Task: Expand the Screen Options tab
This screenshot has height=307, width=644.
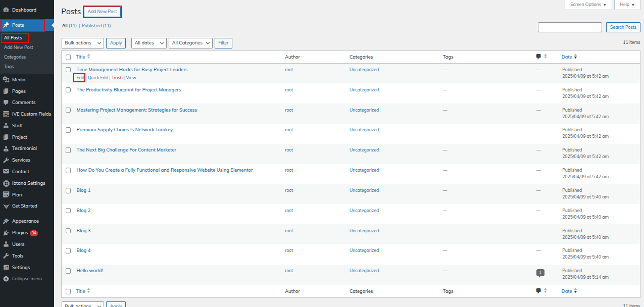Action: (x=588, y=5)
